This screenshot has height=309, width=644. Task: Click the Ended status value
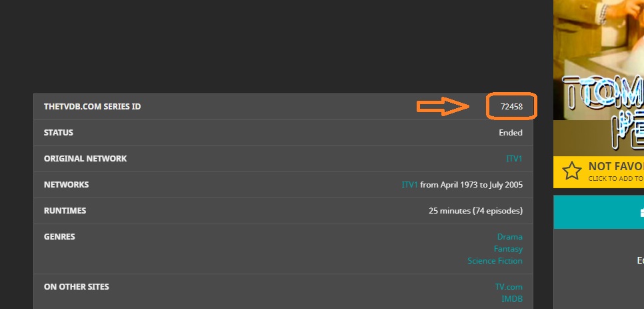pos(511,133)
